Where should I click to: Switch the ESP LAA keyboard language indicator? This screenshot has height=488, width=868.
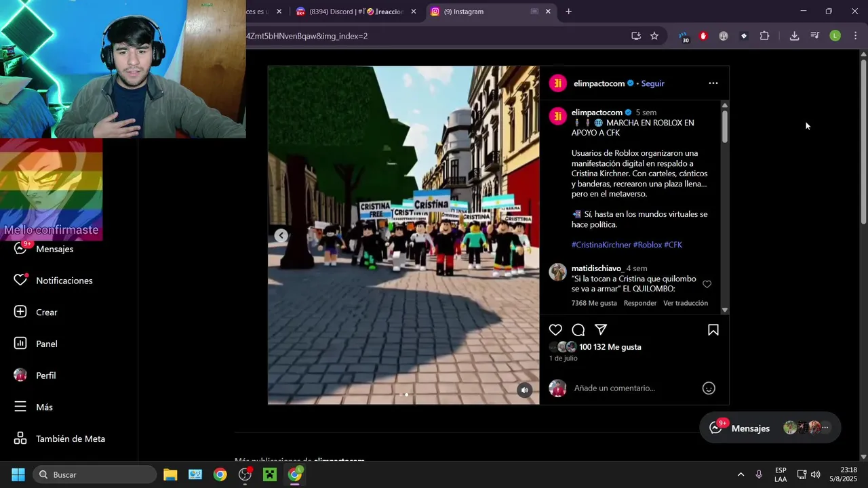pyautogui.click(x=781, y=474)
